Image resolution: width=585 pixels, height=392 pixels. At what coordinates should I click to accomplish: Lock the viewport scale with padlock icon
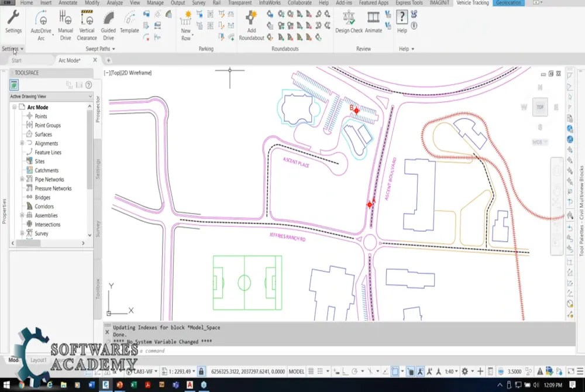[201, 370]
